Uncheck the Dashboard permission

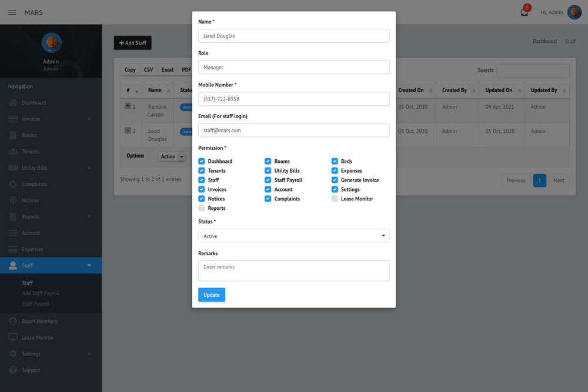coord(202,161)
